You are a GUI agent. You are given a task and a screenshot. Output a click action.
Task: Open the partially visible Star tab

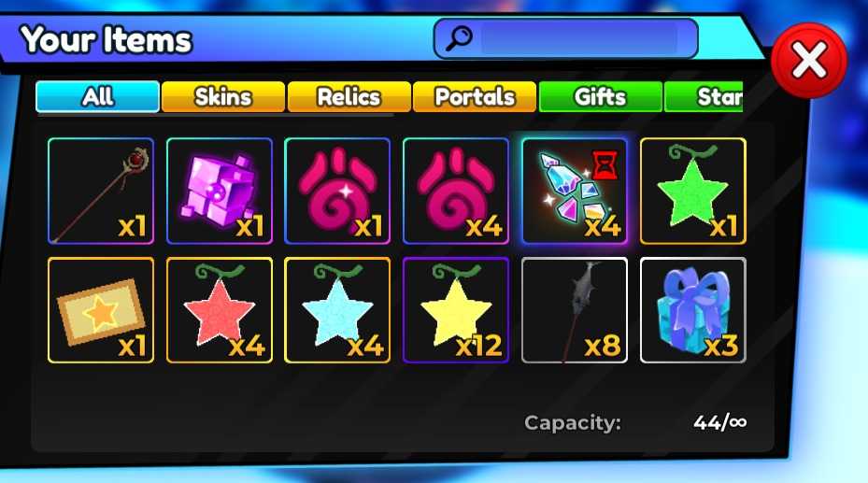tap(704, 97)
